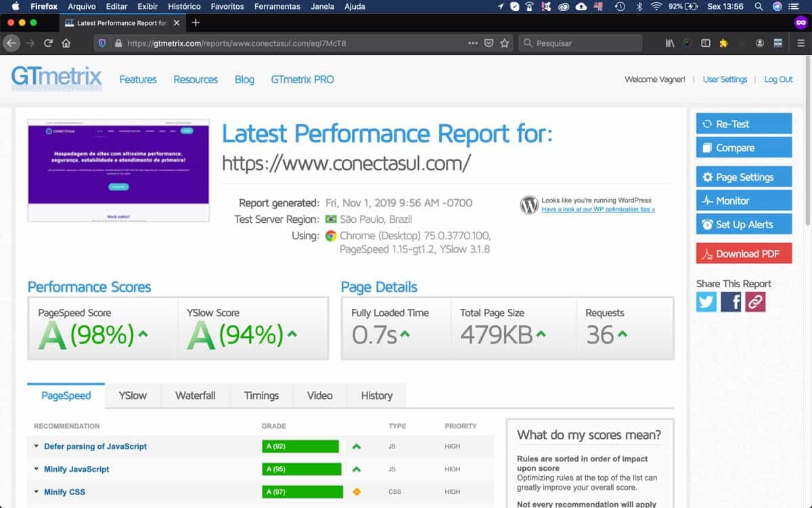Image resolution: width=812 pixels, height=508 pixels.
Task: Toggle the sidebar view icon
Action: 706,43
